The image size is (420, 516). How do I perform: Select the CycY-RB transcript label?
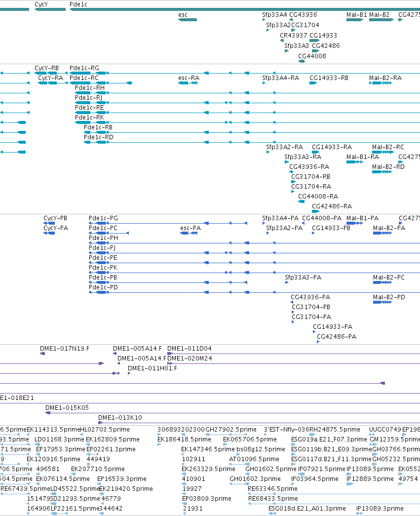point(47,68)
